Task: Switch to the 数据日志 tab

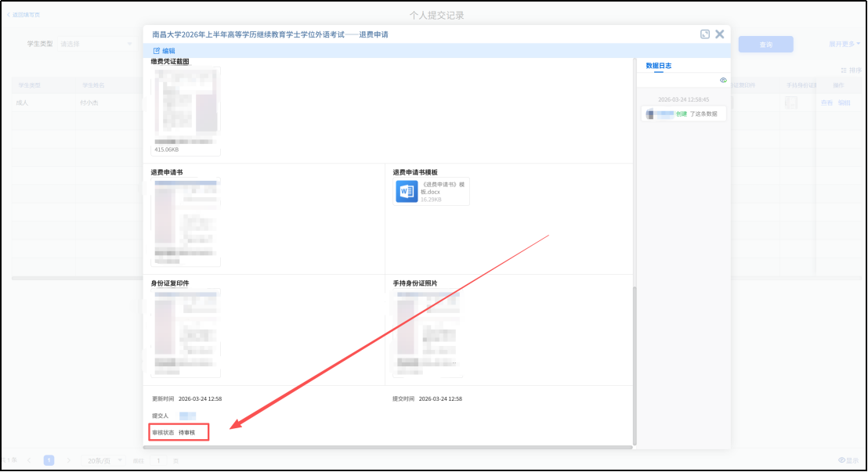Action: click(658, 66)
